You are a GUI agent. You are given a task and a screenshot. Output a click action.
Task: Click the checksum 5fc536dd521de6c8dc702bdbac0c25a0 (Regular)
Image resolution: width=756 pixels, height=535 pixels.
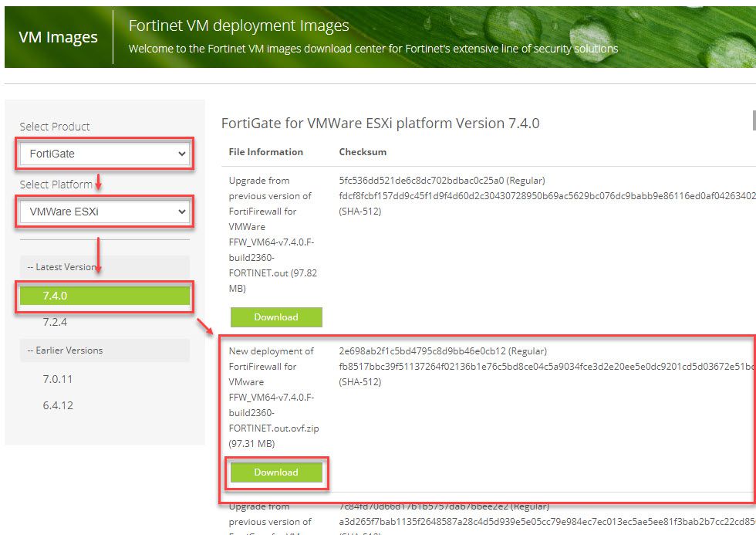click(x=441, y=181)
